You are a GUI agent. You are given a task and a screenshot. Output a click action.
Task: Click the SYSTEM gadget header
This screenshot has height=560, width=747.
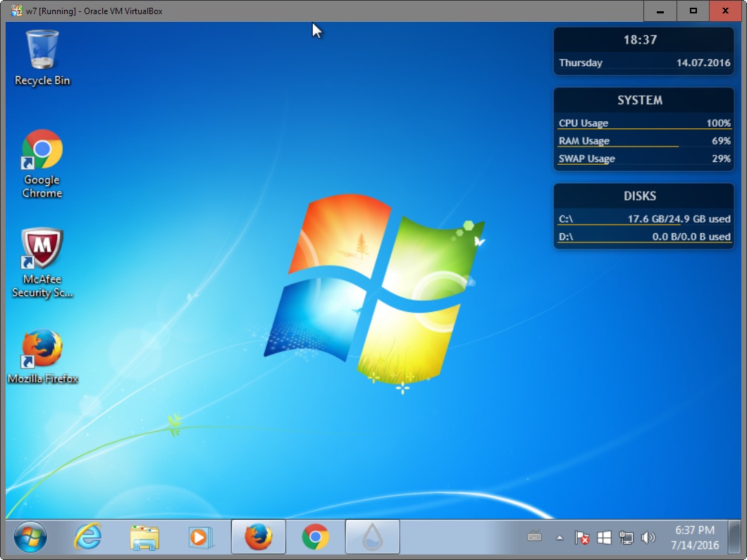coord(640,100)
